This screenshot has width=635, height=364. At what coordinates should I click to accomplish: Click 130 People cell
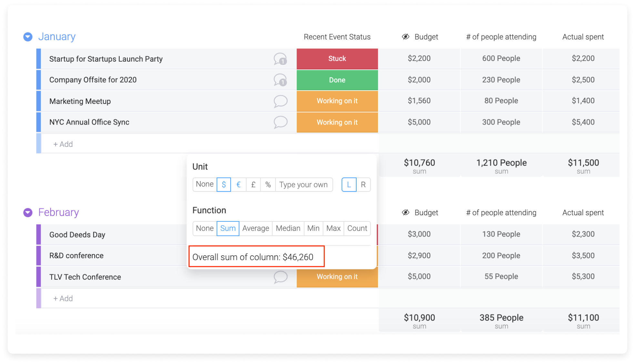501,234
